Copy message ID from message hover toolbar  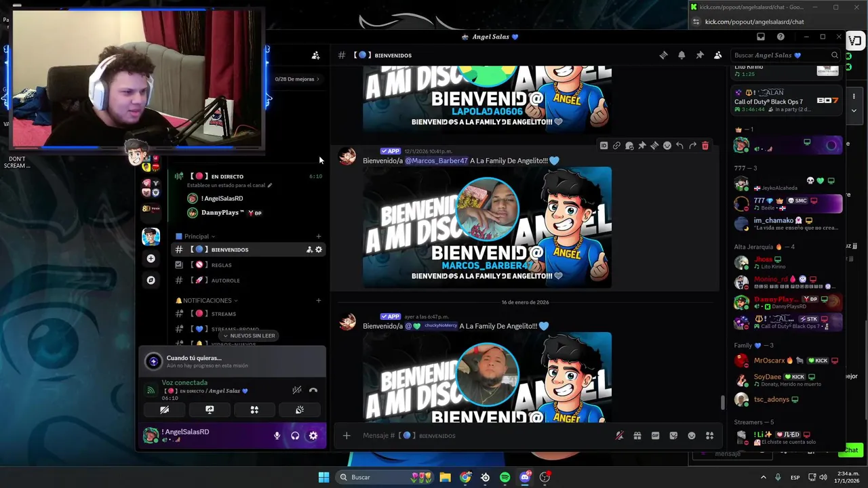(604, 146)
